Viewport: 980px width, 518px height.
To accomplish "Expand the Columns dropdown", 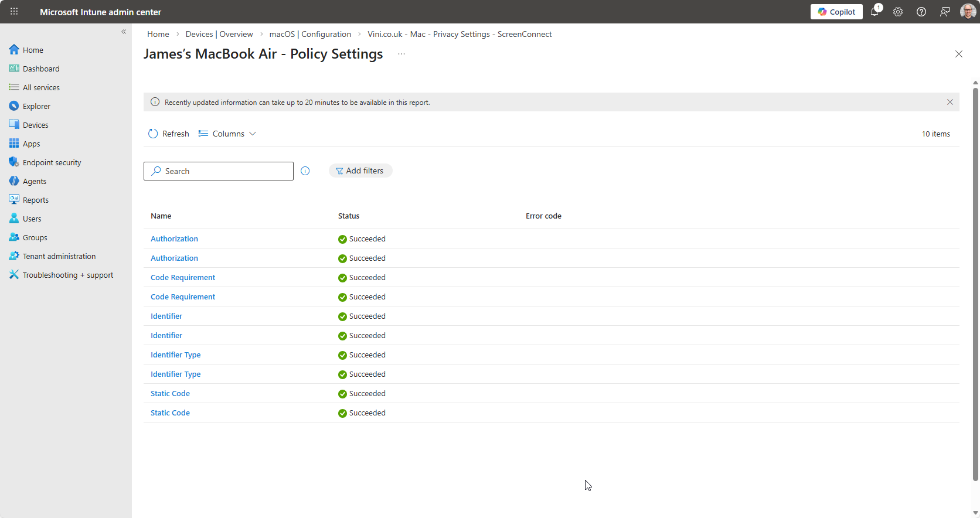I will pos(227,134).
